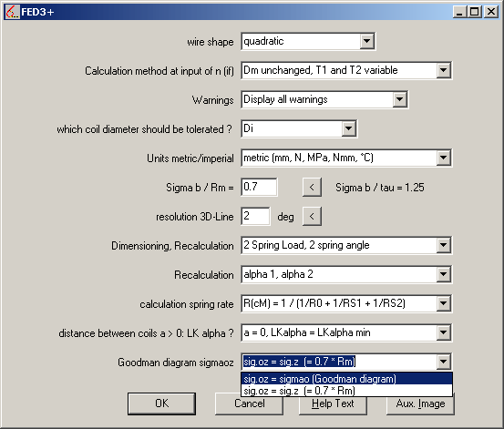This screenshot has height=429, width=504.
Task: Open the Recalculation alpha 1, alpha 2 dropdown
Action: (x=443, y=274)
